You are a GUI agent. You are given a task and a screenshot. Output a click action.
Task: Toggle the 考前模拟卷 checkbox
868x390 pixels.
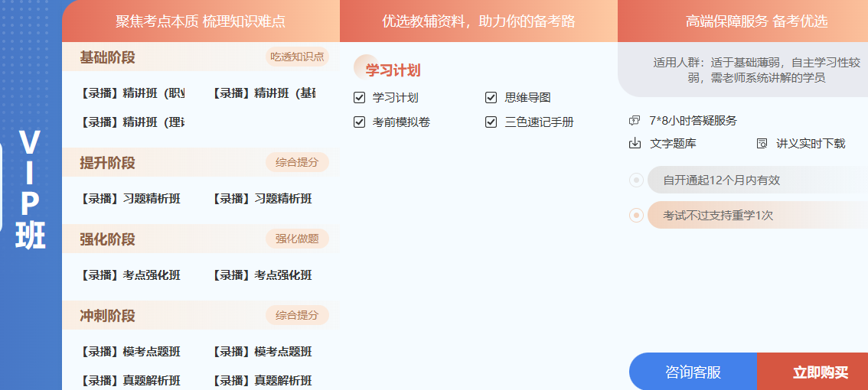coord(359,122)
